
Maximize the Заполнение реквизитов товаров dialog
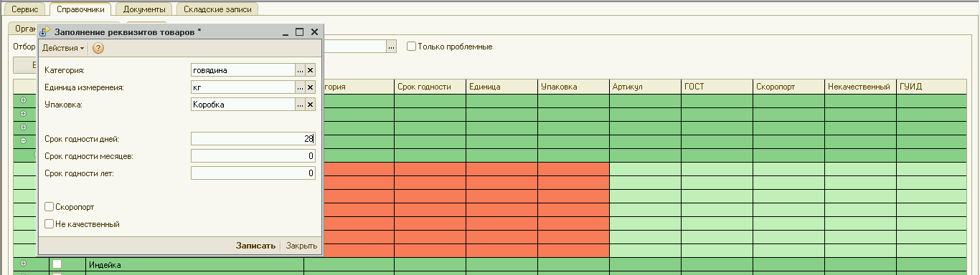300,32
